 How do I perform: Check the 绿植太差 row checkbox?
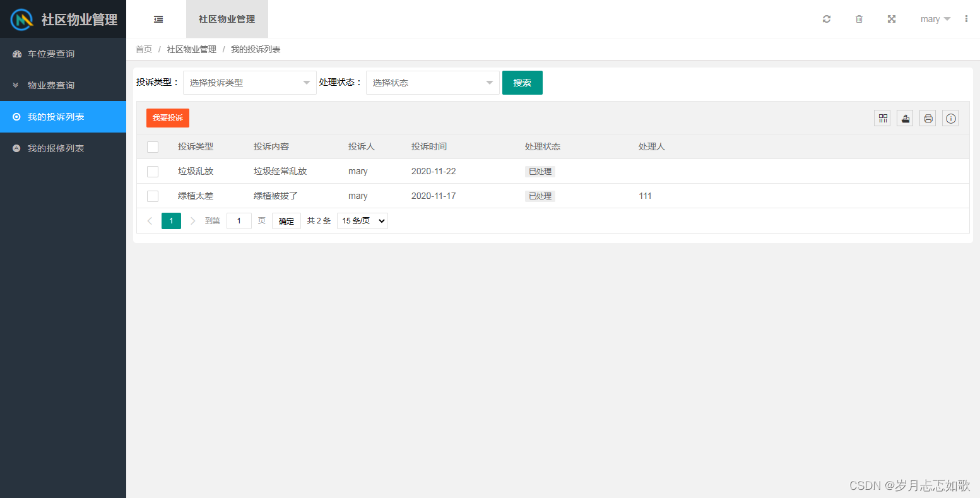coord(153,196)
